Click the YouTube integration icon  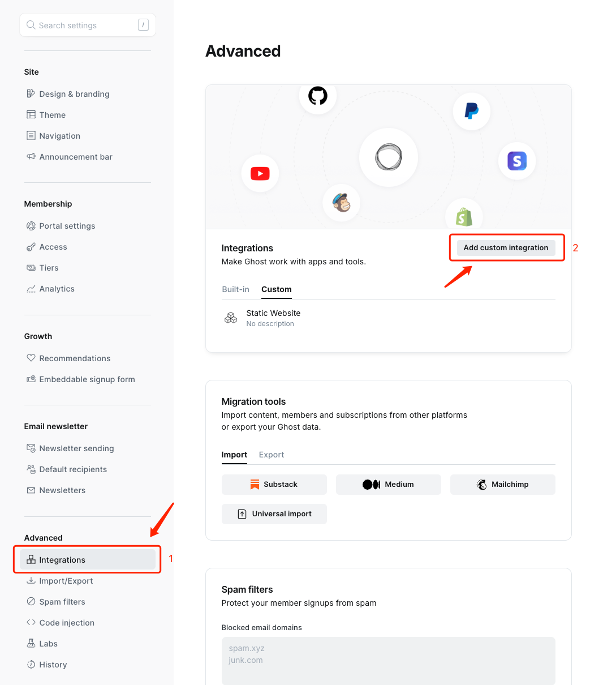pos(260,173)
